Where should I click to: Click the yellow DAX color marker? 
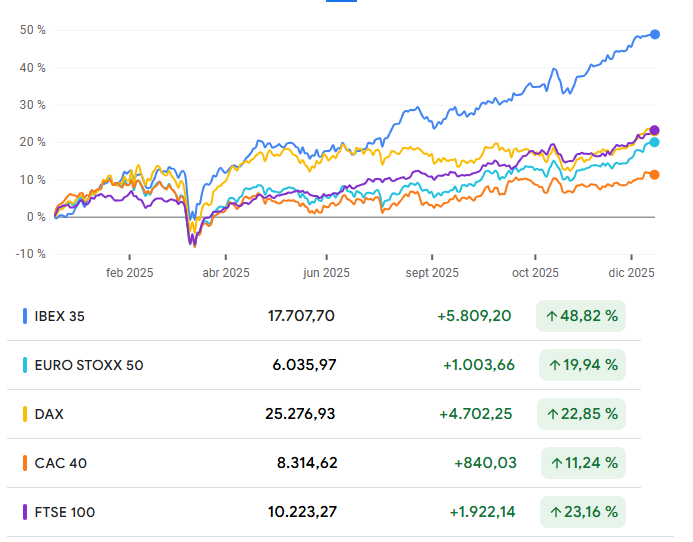pyautogui.click(x=25, y=414)
